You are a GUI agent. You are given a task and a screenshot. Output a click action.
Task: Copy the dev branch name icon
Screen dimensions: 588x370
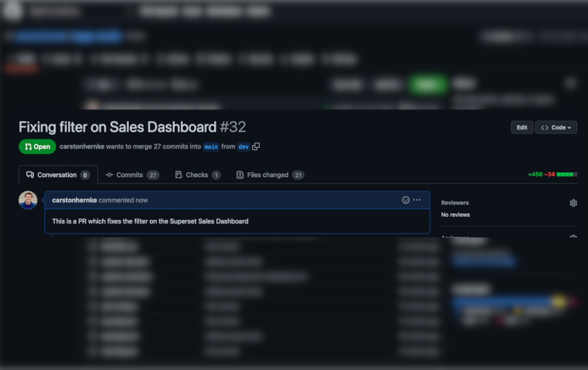(256, 147)
